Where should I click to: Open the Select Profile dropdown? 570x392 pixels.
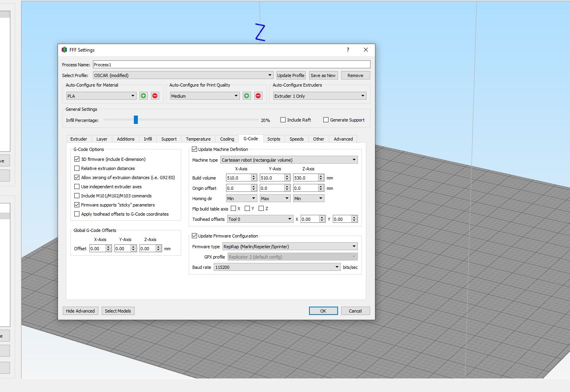coord(183,75)
